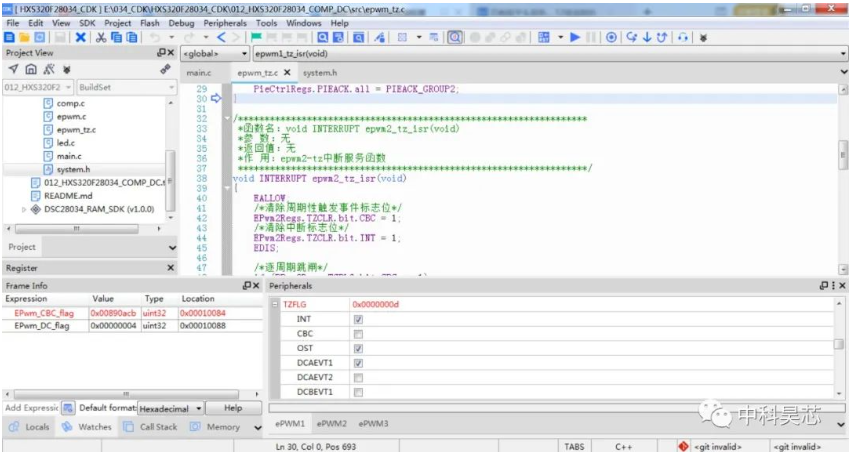The height and width of the screenshot is (452, 852).
Task: Open the editor tabs overflow chevron
Action: coord(843,72)
